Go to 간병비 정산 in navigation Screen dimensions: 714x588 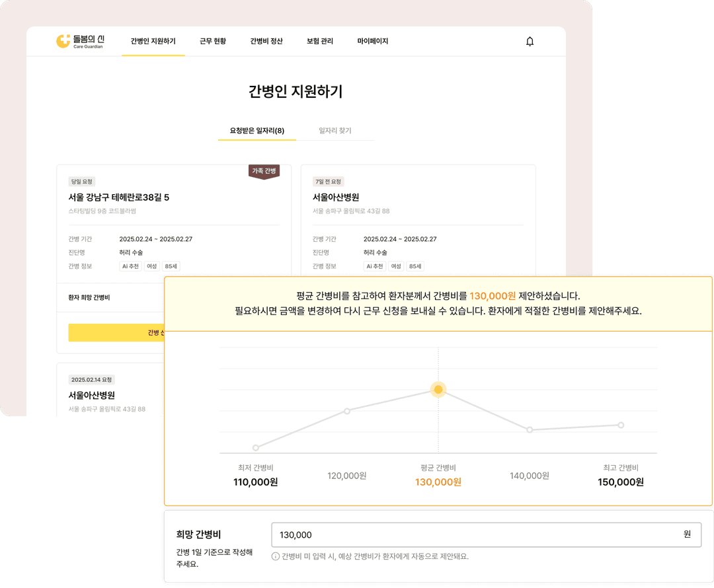tap(266, 41)
